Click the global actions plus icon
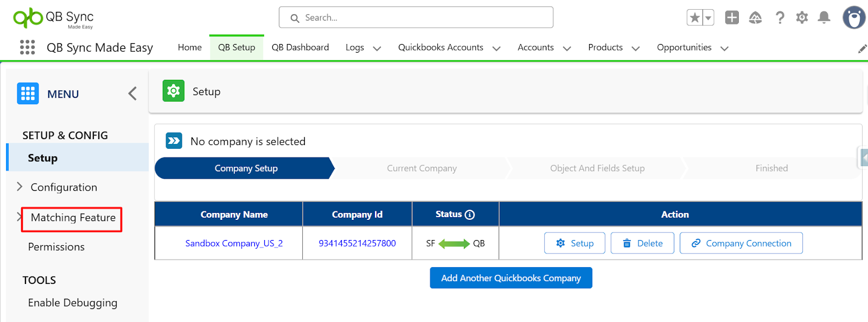The image size is (868, 322). pyautogui.click(x=732, y=18)
